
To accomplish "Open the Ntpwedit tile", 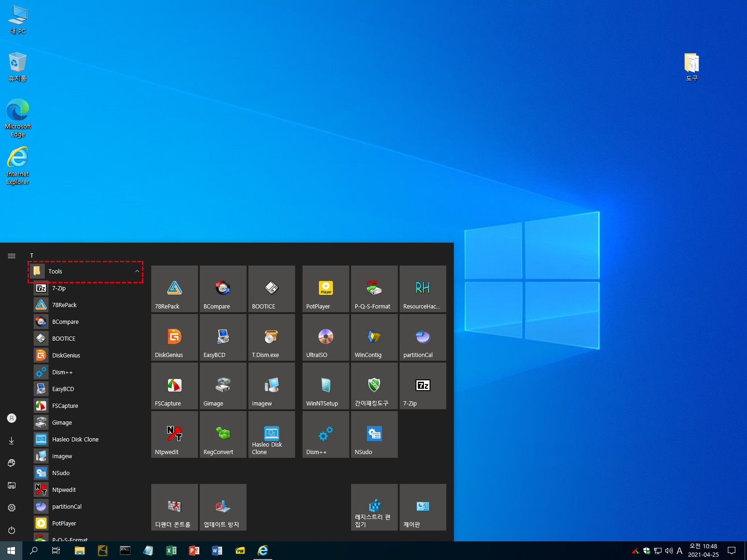I will coord(175,434).
